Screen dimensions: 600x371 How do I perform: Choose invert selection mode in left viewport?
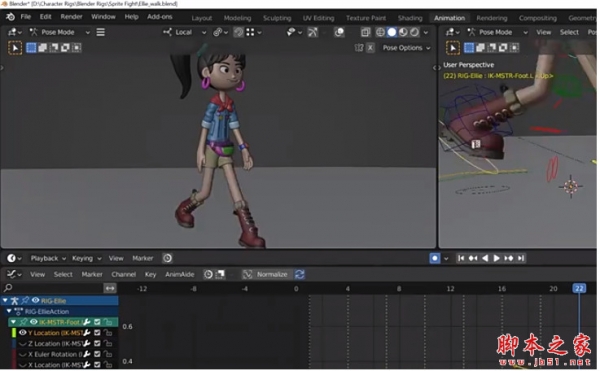click(65, 48)
